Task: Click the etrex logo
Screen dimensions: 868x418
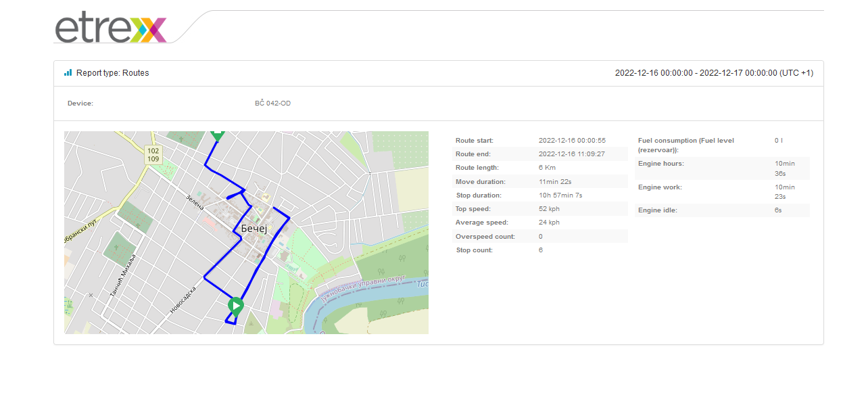Action: click(110, 28)
